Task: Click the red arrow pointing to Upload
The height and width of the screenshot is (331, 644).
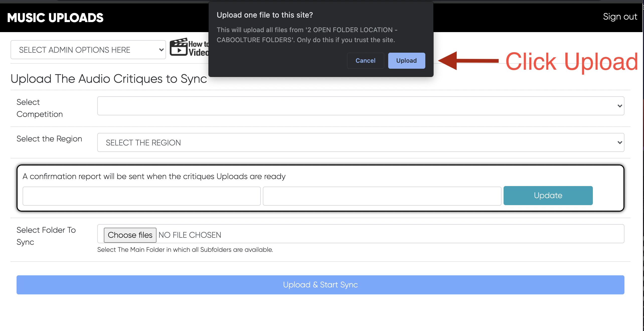Action: (468, 61)
